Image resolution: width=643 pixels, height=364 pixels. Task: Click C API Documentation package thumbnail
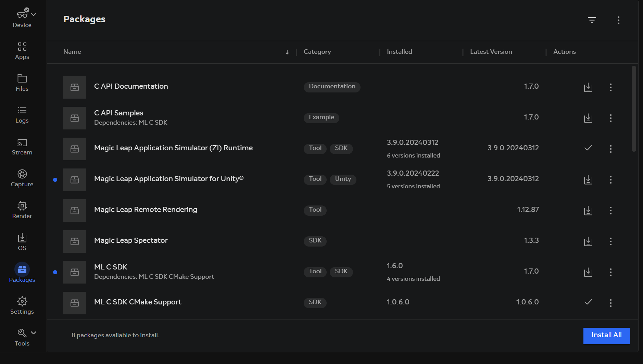[75, 87]
